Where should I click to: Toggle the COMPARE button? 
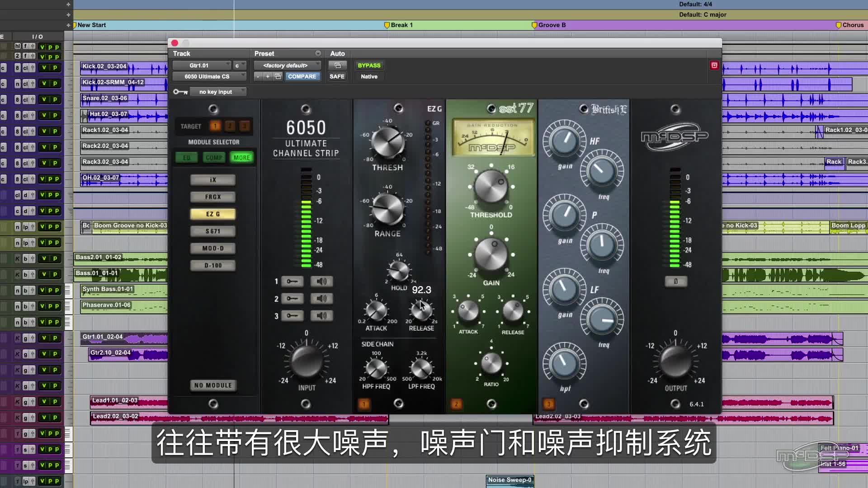pos(302,76)
